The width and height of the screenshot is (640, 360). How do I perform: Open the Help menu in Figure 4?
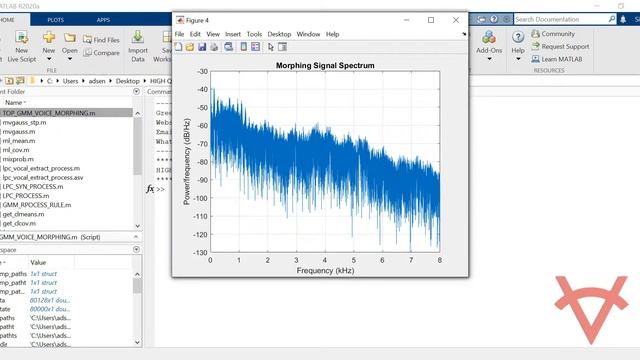pyautogui.click(x=332, y=34)
